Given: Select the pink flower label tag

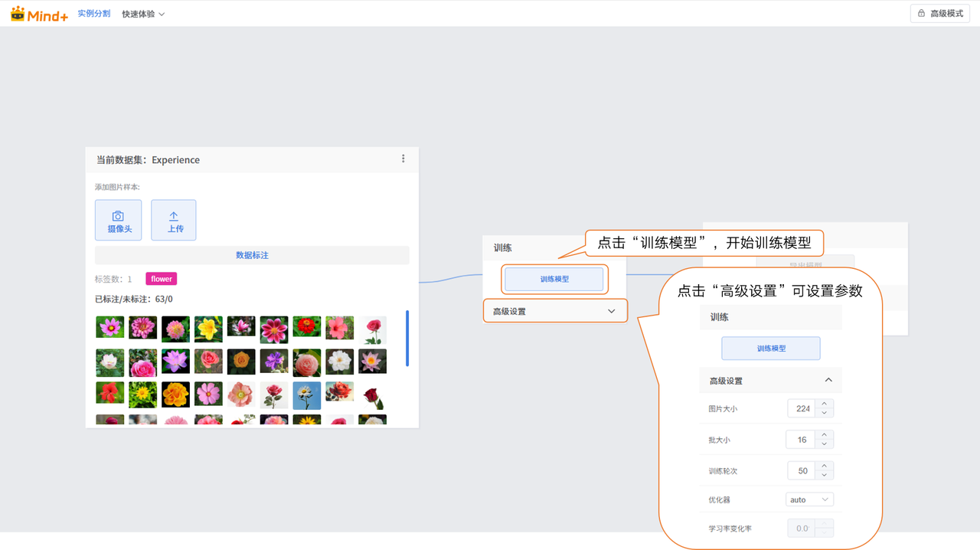Looking at the screenshot, I should coord(162,279).
